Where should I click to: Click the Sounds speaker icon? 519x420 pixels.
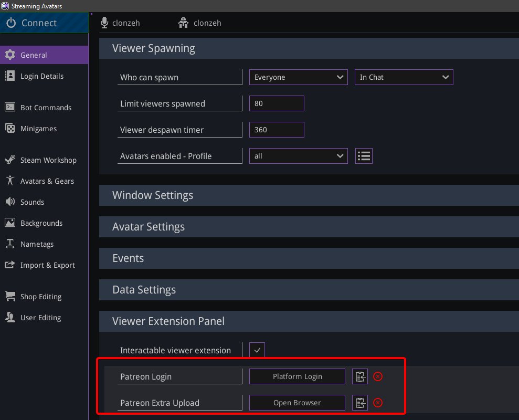10,202
